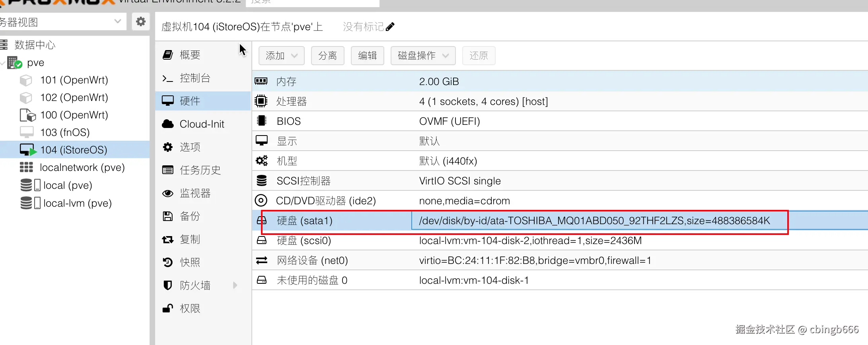Screen dimensions: 868x345
Task: Select the BIOS OVMF (UEFI) row
Action: tap(560, 121)
